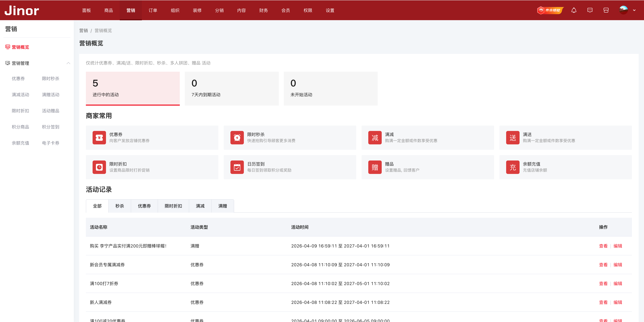The width and height of the screenshot is (644, 322).
Task: Click 营销 in the breadcrumb
Action: tap(84, 31)
